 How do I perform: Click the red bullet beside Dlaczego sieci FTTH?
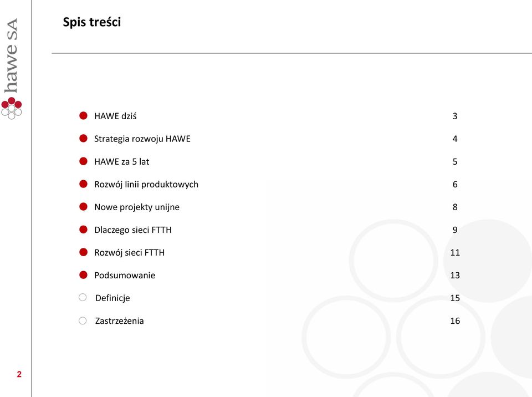[83, 230]
